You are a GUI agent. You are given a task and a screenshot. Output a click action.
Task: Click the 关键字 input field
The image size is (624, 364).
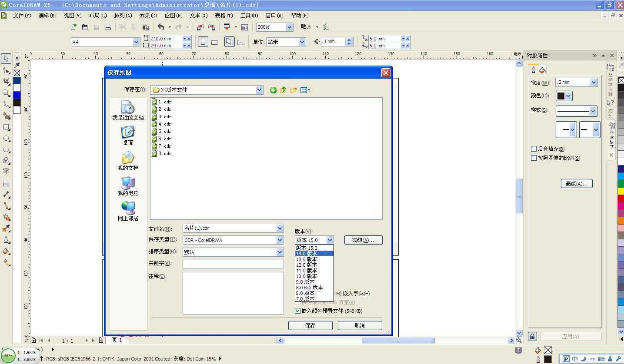point(233,264)
